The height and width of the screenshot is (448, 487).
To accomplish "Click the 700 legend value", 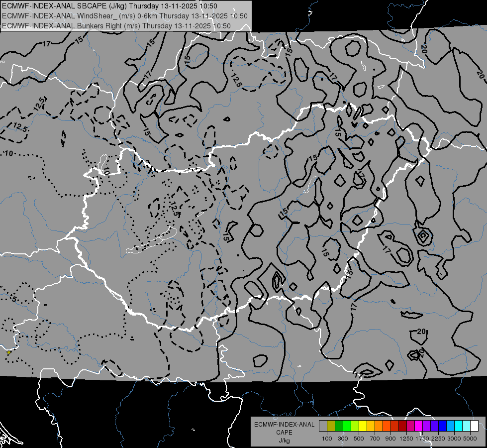I will click(x=375, y=439).
